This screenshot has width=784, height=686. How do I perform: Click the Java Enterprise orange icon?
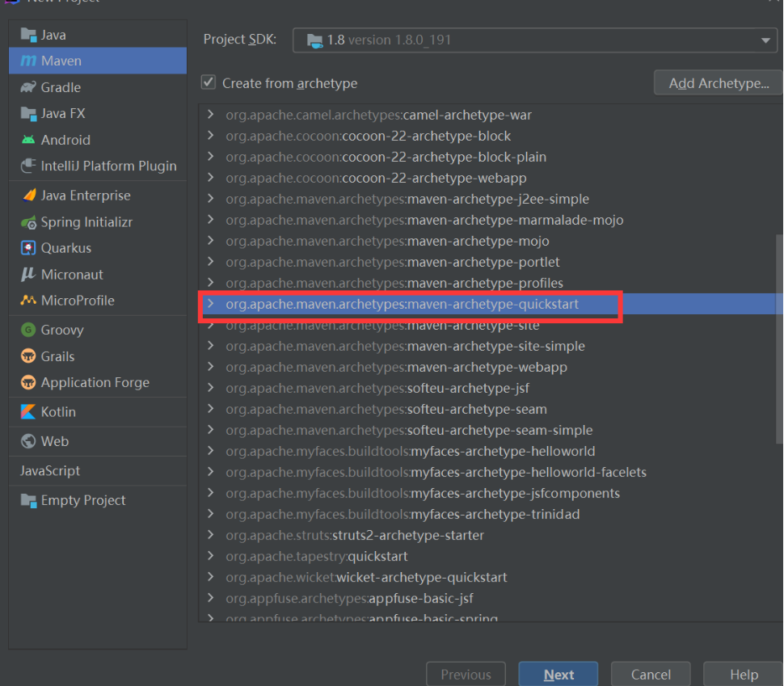click(29, 196)
